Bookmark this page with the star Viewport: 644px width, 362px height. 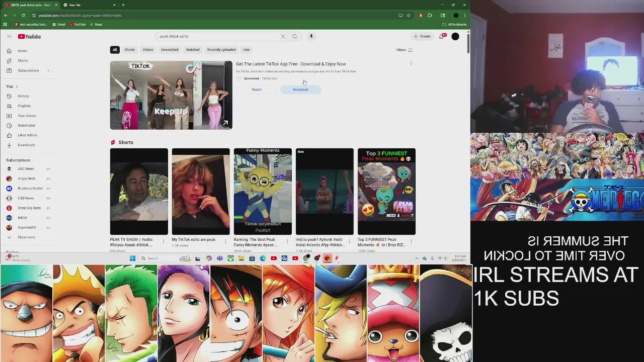tap(409, 15)
